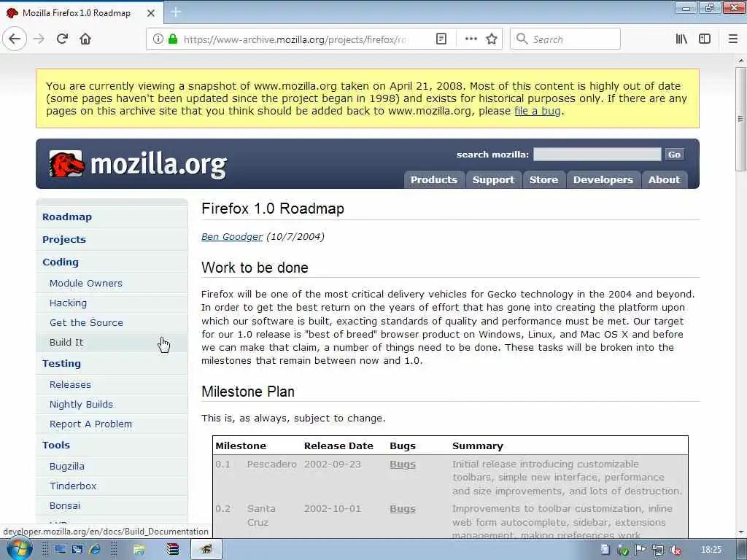This screenshot has width=747, height=560.
Task: Launch Internet Explorer from quick launch
Action: (x=95, y=550)
